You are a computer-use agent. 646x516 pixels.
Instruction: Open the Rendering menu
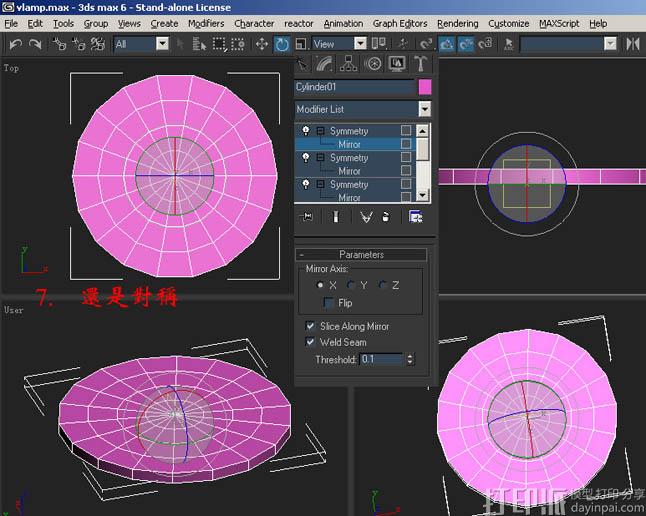coord(457,23)
